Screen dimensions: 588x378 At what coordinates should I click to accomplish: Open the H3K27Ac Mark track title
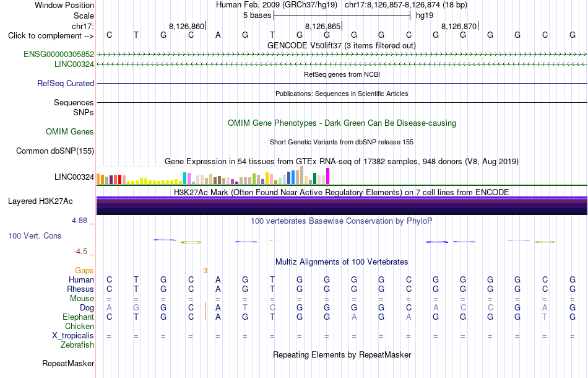[x=342, y=192]
